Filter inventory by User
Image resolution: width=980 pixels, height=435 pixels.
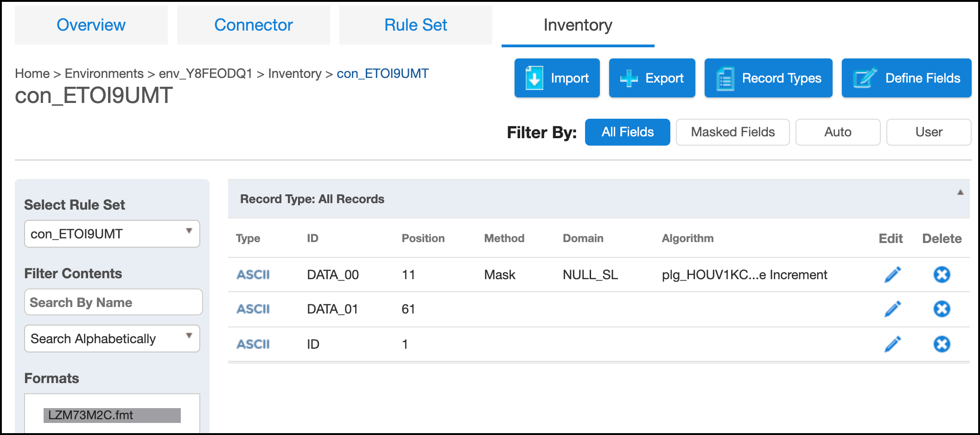pos(929,132)
